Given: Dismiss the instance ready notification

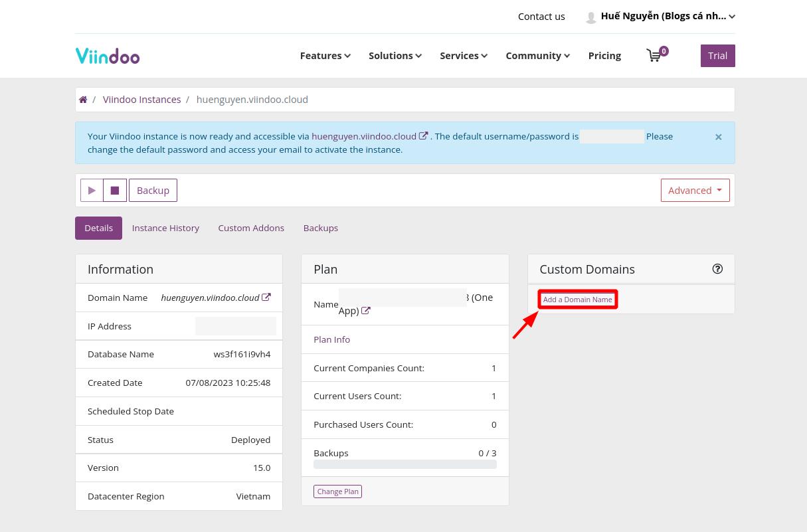Looking at the screenshot, I should click(718, 136).
